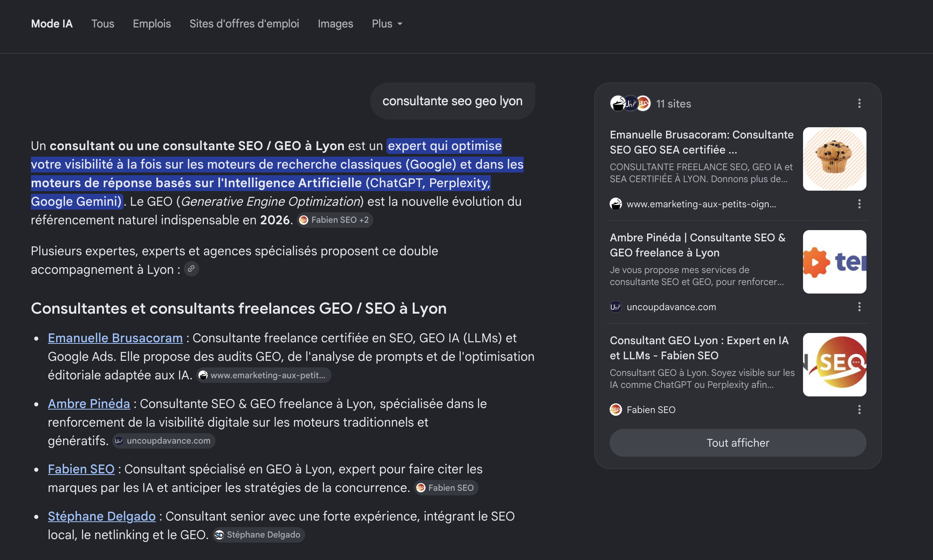Screen dimensions: 933x560
Task: Follow the Stéphane Delgado link
Action: pos(102,516)
